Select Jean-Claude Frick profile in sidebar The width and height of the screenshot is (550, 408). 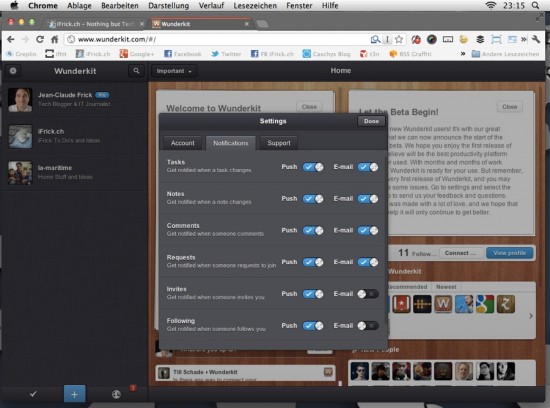coord(74,100)
